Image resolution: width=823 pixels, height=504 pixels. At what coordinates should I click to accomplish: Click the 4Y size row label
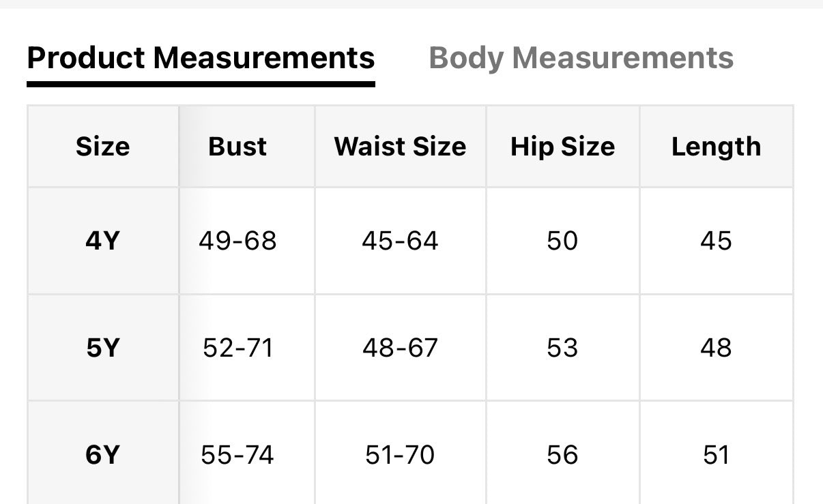click(102, 241)
